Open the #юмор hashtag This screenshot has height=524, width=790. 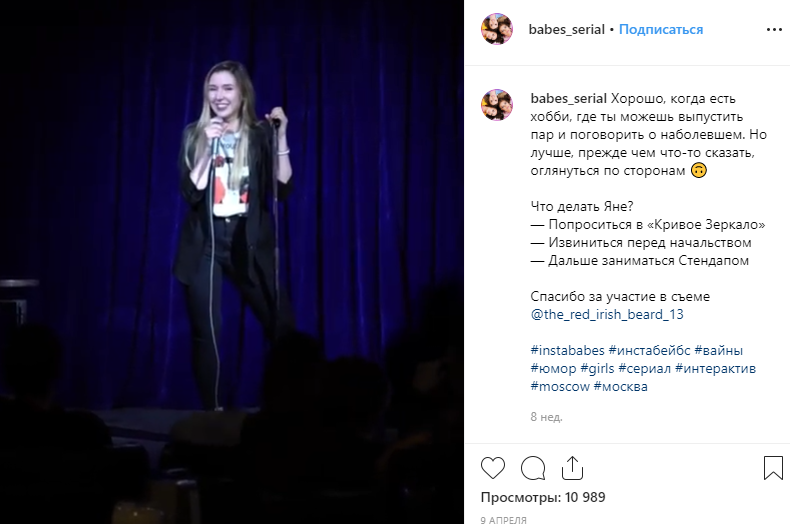[x=553, y=368]
